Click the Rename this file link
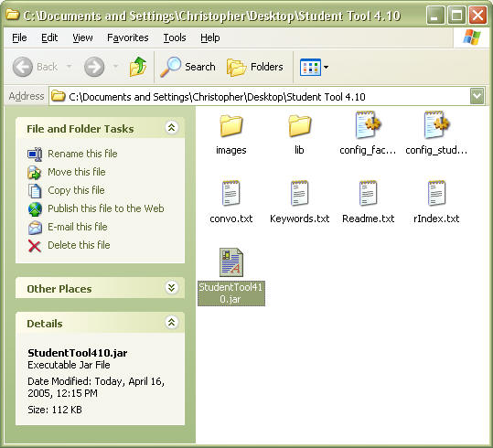Screen dimensions: 493x448 82,154
